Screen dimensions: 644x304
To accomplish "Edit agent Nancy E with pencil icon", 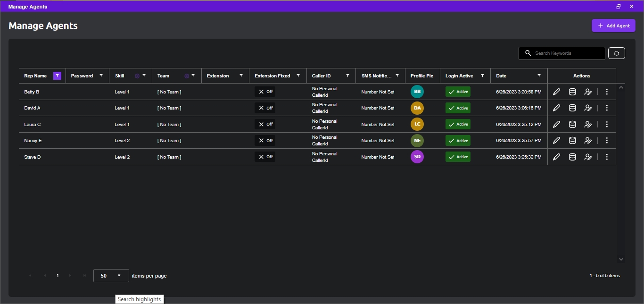I will [556, 141].
